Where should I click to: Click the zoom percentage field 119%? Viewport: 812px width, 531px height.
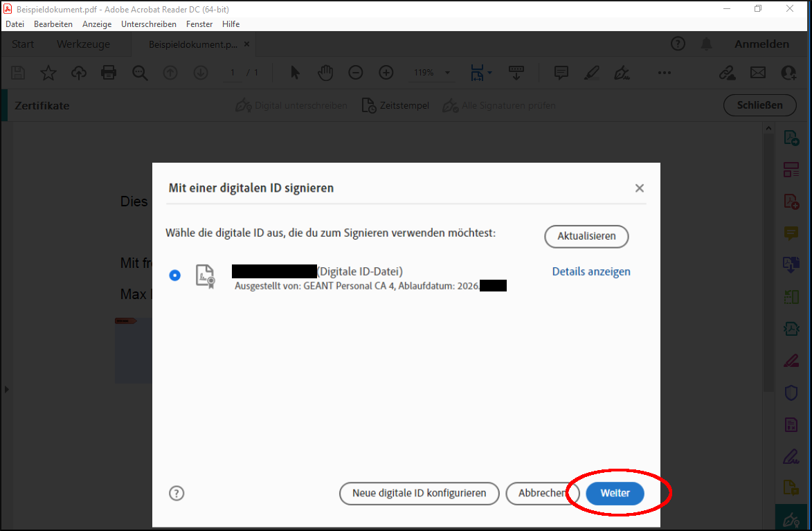coord(424,73)
